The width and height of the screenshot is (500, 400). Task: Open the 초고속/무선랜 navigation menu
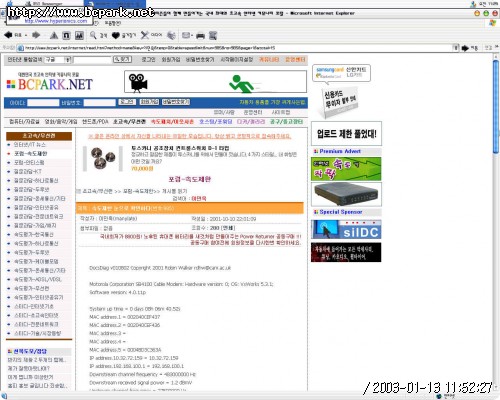129,122
